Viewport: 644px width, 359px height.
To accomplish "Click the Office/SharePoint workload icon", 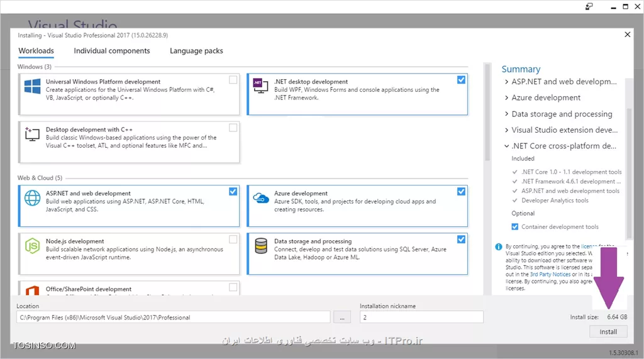I will point(33,290).
